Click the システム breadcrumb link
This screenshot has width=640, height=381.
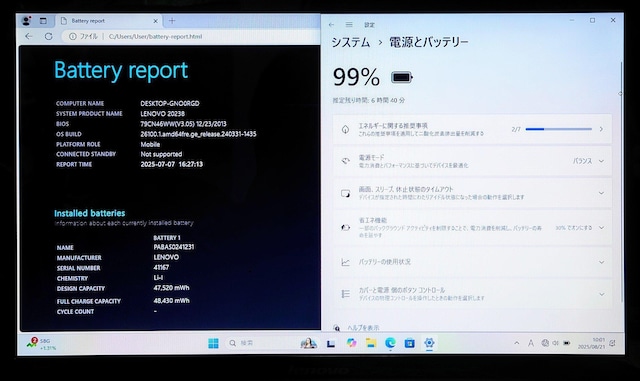tap(351, 42)
